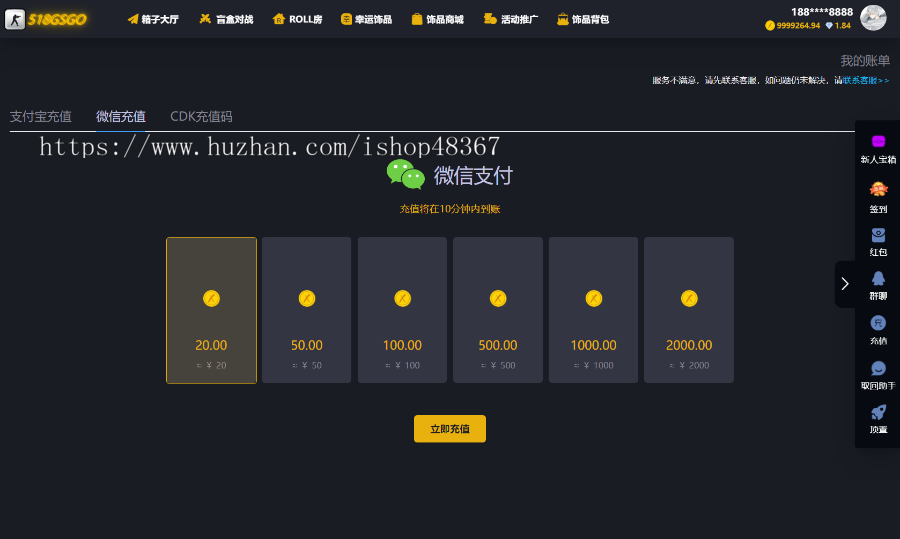Click the 联系客服 customer service link
Image resolution: width=900 pixels, height=539 pixels.
(866, 80)
